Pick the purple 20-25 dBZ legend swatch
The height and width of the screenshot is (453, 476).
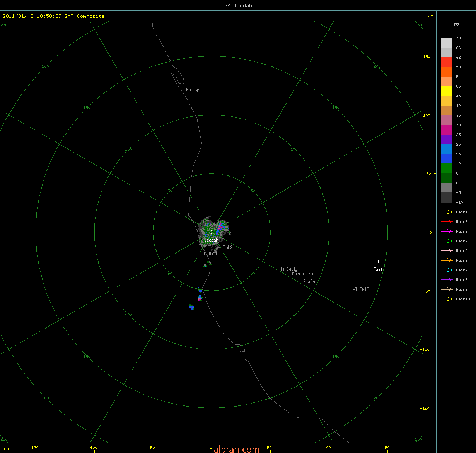click(x=447, y=139)
